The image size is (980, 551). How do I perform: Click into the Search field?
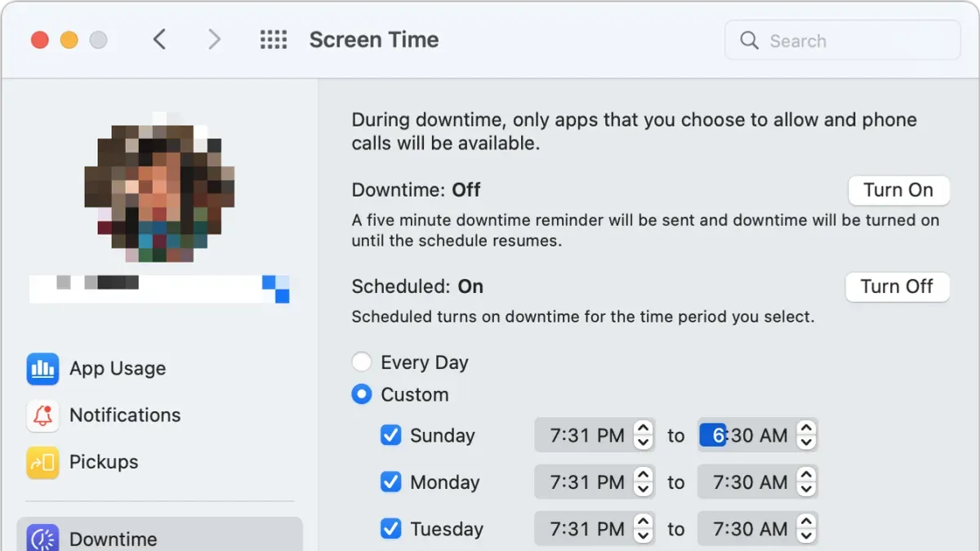843,40
